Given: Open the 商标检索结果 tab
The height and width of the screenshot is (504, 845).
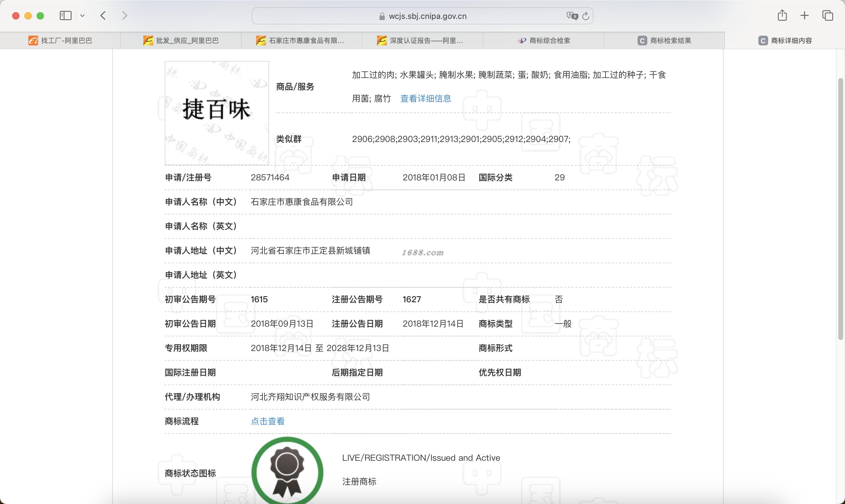Looking at the screenshot, I should [x=664, y=41].
